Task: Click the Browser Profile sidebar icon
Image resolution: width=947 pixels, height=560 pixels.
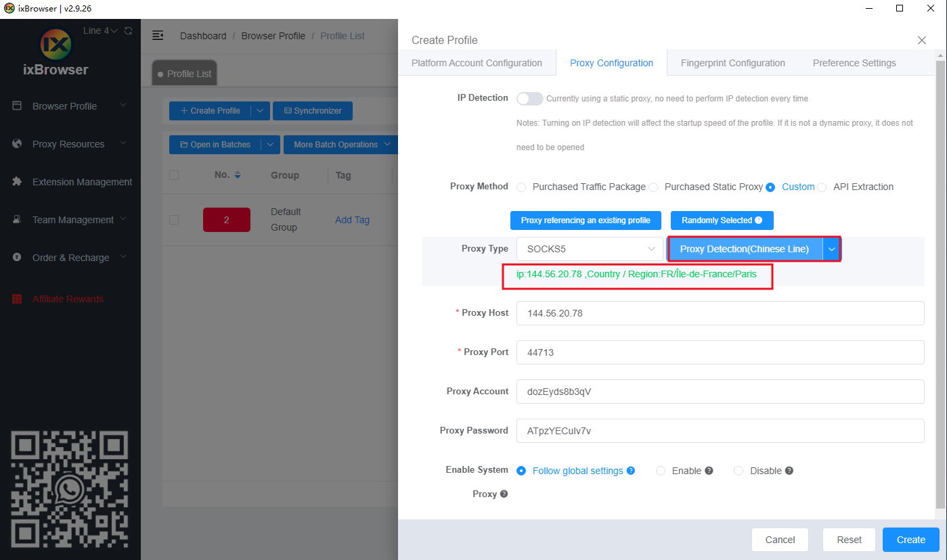Action: (x=18, y=106)
